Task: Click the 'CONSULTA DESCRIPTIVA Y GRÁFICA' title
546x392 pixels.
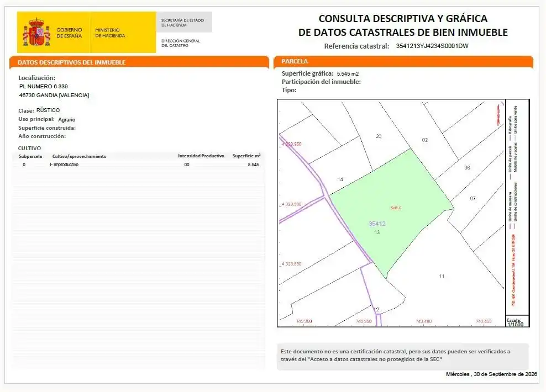Action: pos(403,18)
